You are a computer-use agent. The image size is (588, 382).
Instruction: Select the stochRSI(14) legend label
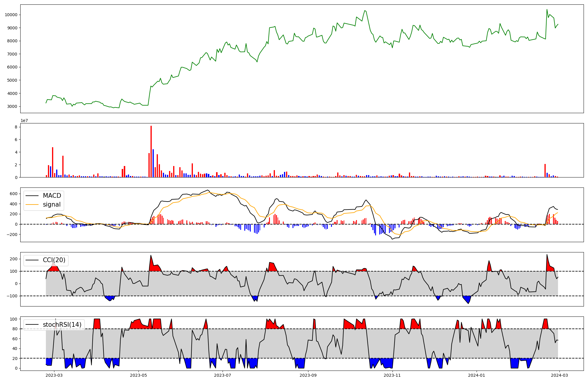point(62,324)
